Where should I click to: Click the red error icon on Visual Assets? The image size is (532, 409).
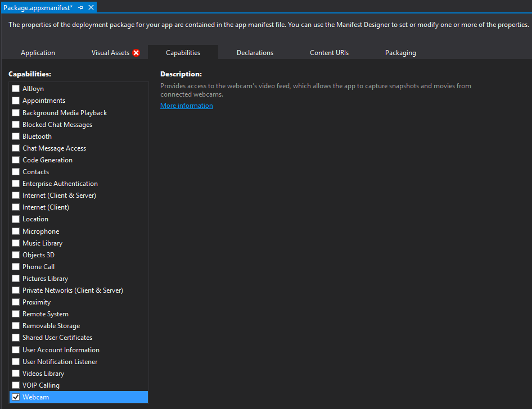[136, 53]
